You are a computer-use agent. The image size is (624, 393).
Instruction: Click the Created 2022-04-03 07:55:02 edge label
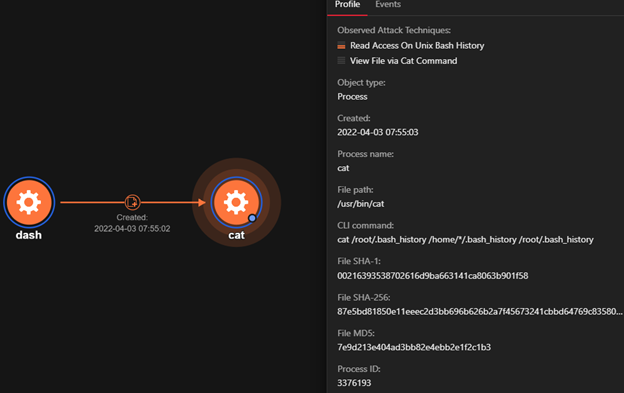click(132, 223)
